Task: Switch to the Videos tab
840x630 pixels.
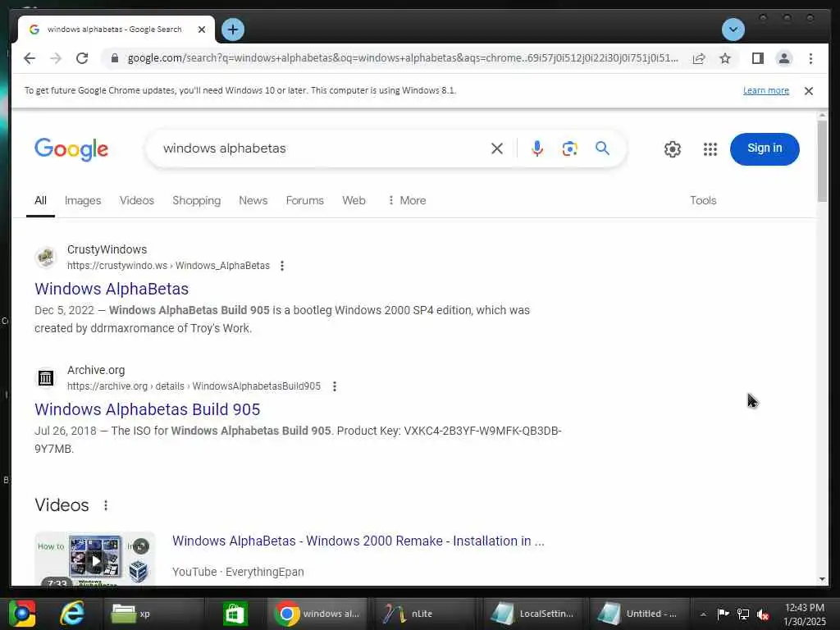Action: [137, 200]
